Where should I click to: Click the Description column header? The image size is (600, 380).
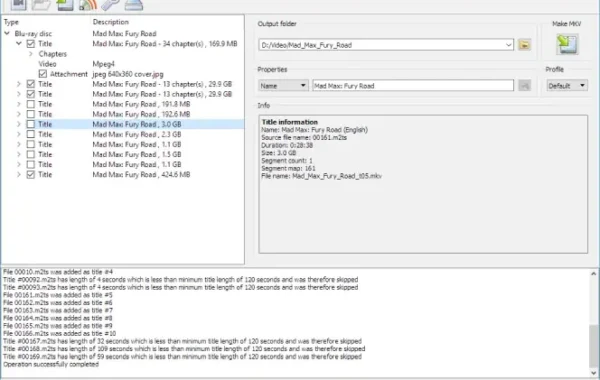[x=111, y=22]
